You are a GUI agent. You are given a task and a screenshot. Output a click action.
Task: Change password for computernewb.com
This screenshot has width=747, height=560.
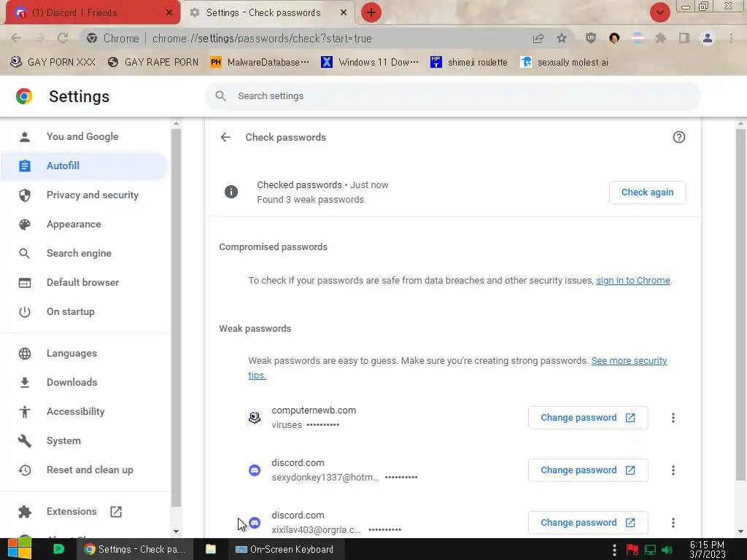(588, 418)
